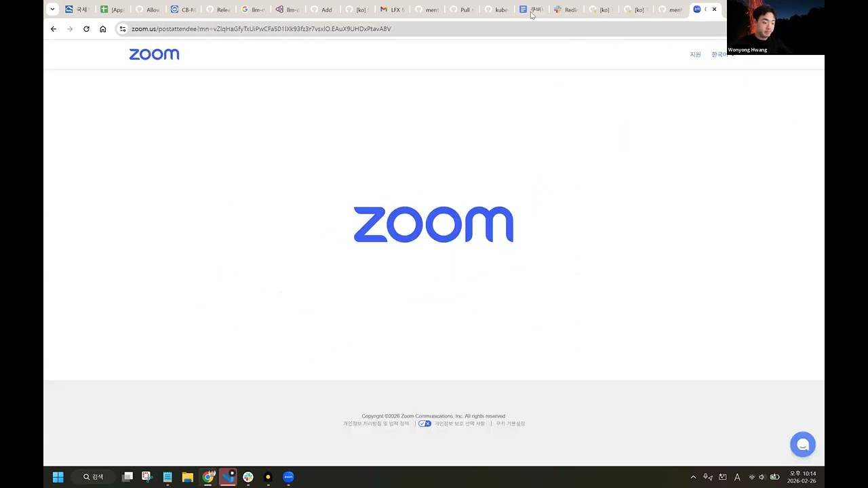The width and height of the screenshot is (868, 488).
Task: Open the 쿠키 기본설정 link
Action: pos(511,424)
